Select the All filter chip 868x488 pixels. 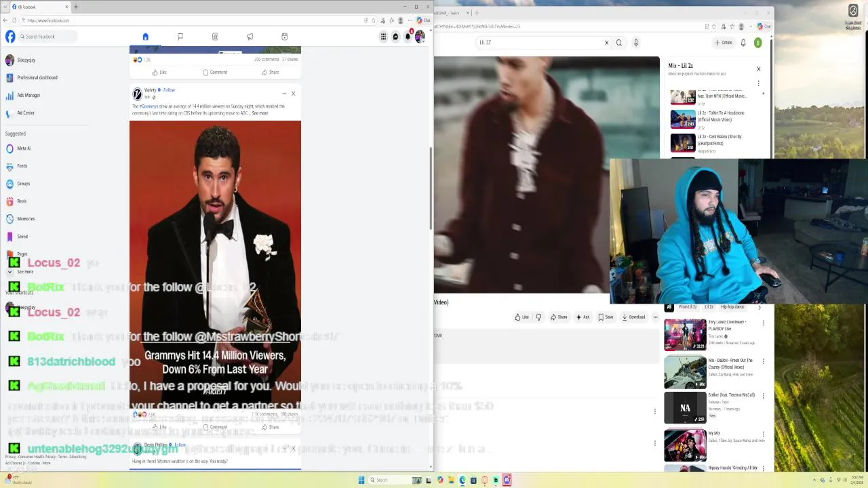669,307
